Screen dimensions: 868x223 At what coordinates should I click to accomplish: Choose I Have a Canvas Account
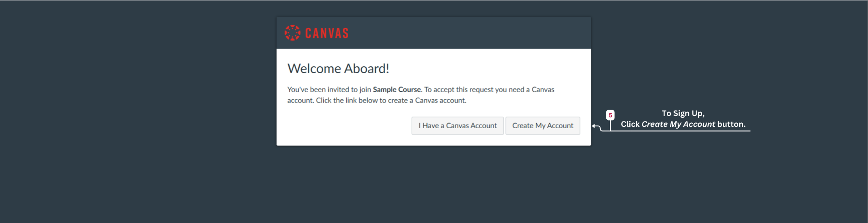[x=457, y=125]
